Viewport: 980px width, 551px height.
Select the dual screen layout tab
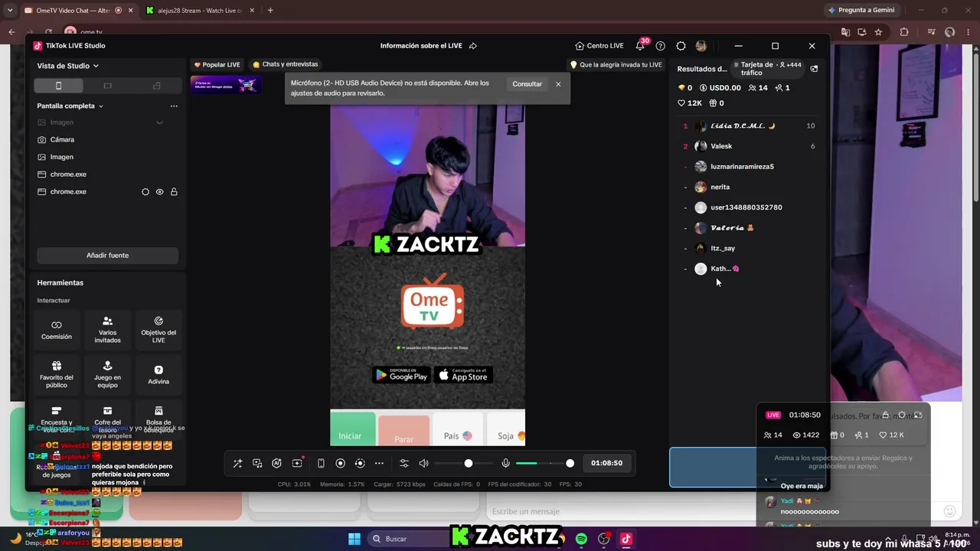coord(157,86)
